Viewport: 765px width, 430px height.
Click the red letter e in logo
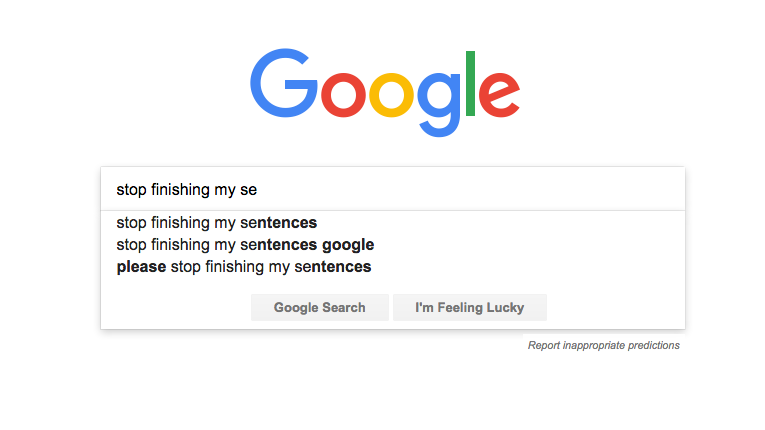(x=499, y=95)
